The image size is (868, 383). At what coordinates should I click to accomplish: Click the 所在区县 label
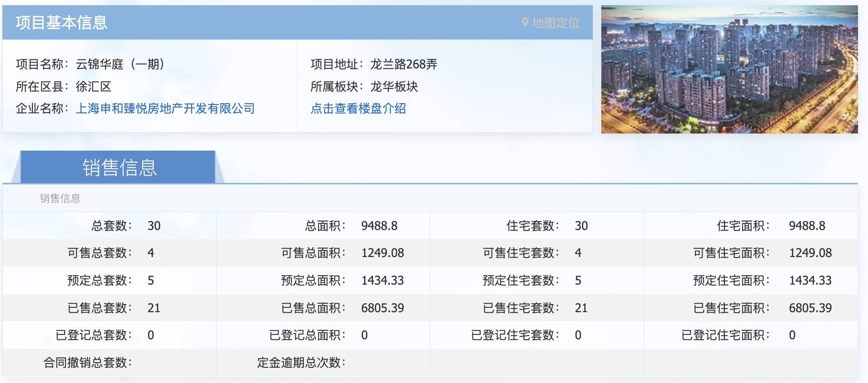42,86
